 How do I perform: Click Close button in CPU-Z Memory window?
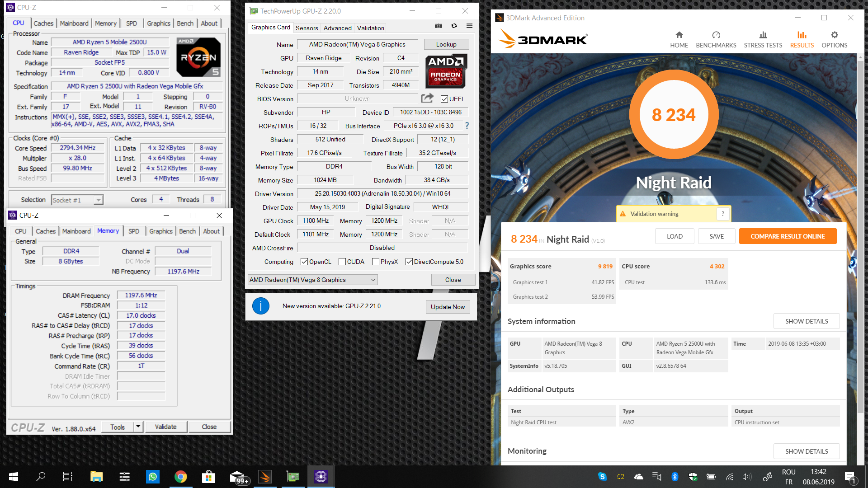209,427
